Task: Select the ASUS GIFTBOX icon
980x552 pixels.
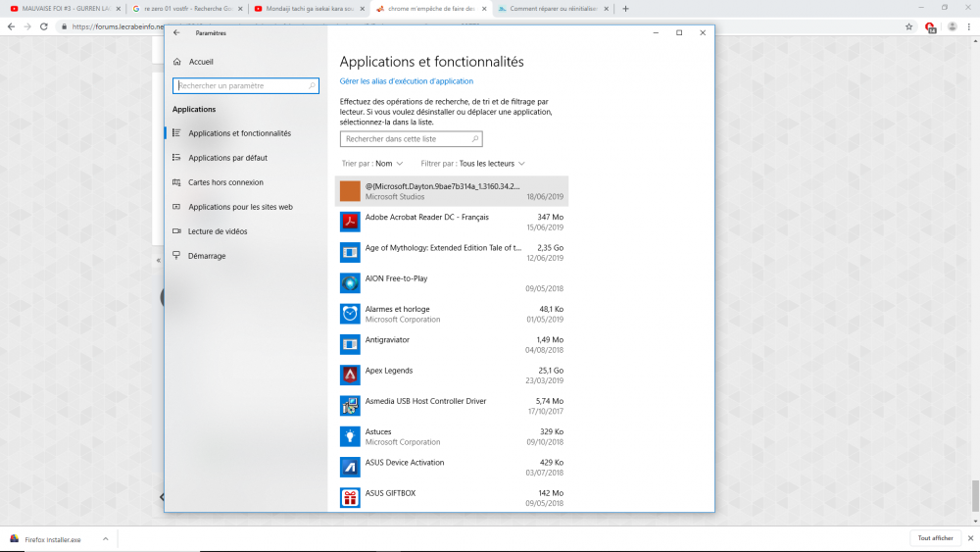Action: pyautogui.click(x=350, y=497)
